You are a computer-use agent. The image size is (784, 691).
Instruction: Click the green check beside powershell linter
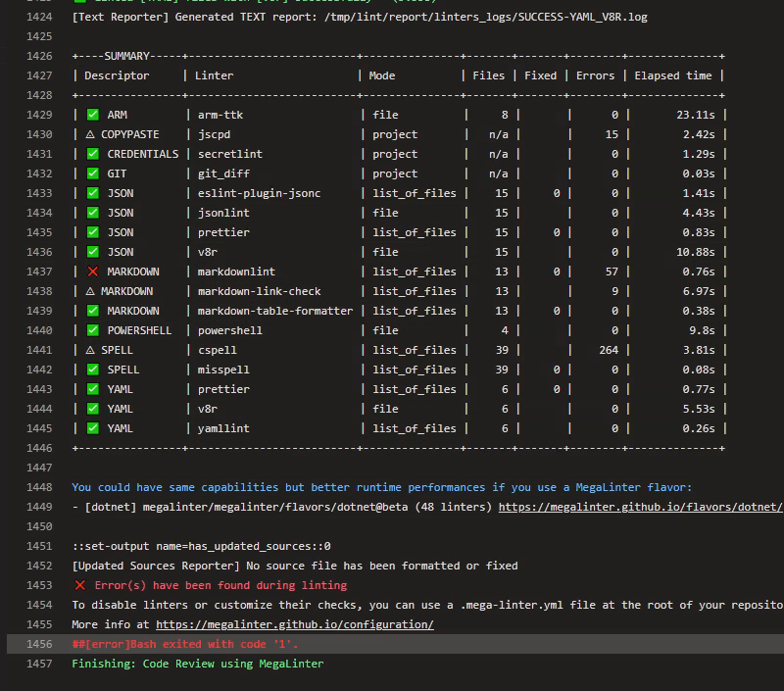click(92, 330)
